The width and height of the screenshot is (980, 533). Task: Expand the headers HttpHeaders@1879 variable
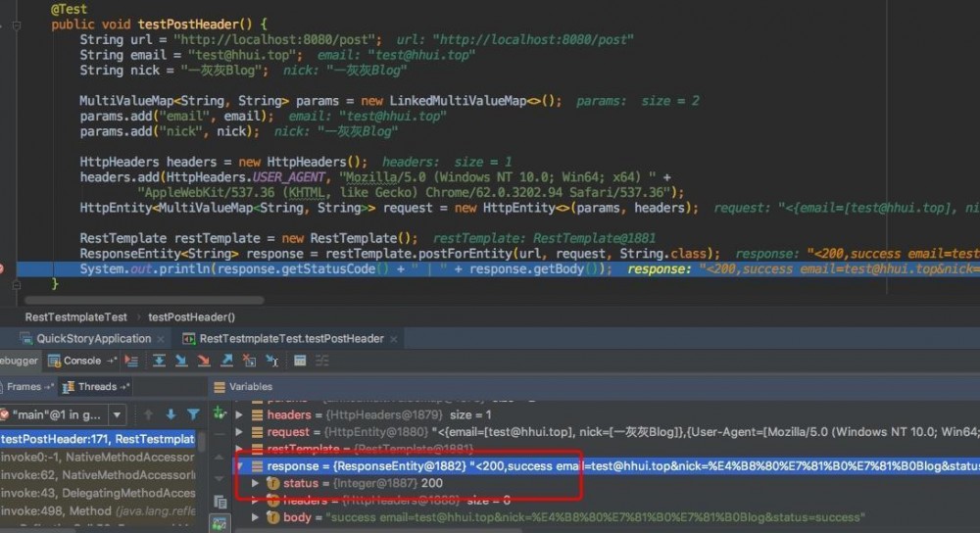point(239,414)
